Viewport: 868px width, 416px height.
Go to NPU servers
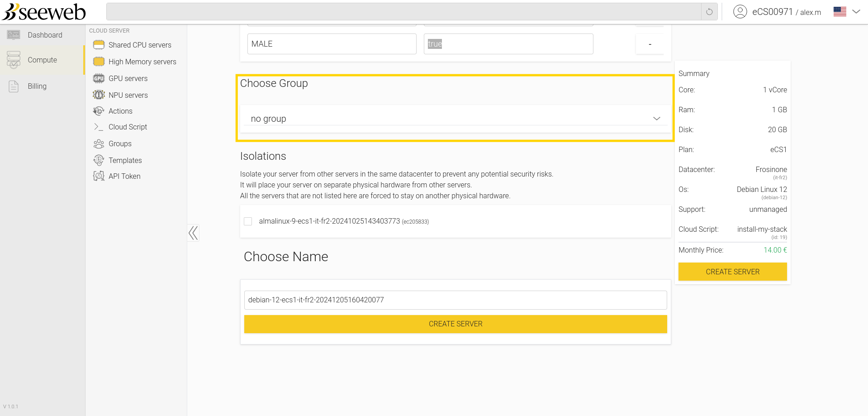(x=128, y=95)
